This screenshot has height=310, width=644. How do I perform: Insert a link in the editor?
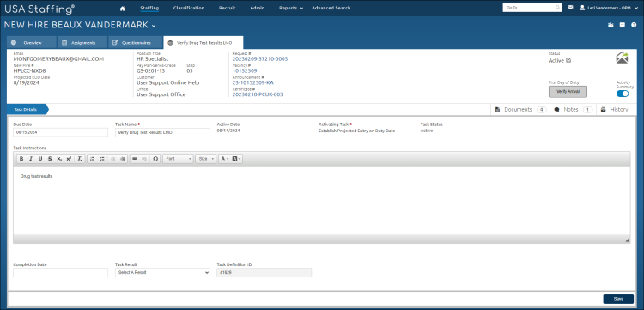tap(135, 159)
